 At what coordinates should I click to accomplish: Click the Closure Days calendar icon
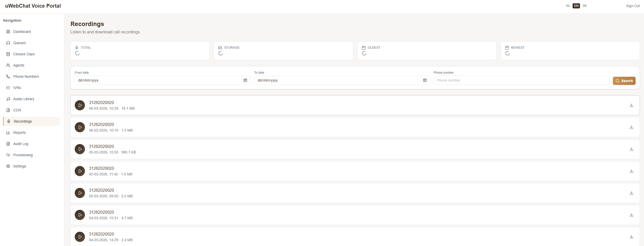point(8,54)
